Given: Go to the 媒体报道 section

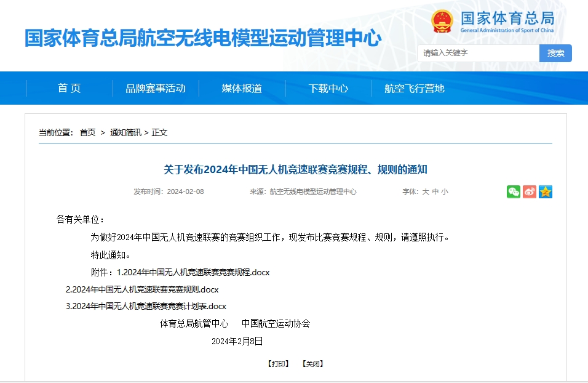Looking at the screenshot, I should pyautogui.click(x=242, y=88).
